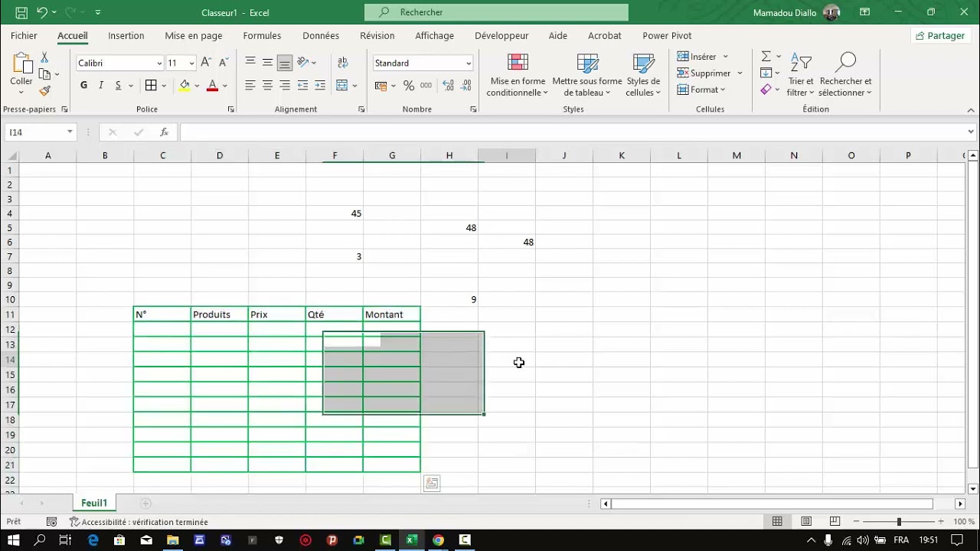The width and height of the screenshot is (980, 551).
Task: Toggle underline S formatting
Action: pos(118,86)
